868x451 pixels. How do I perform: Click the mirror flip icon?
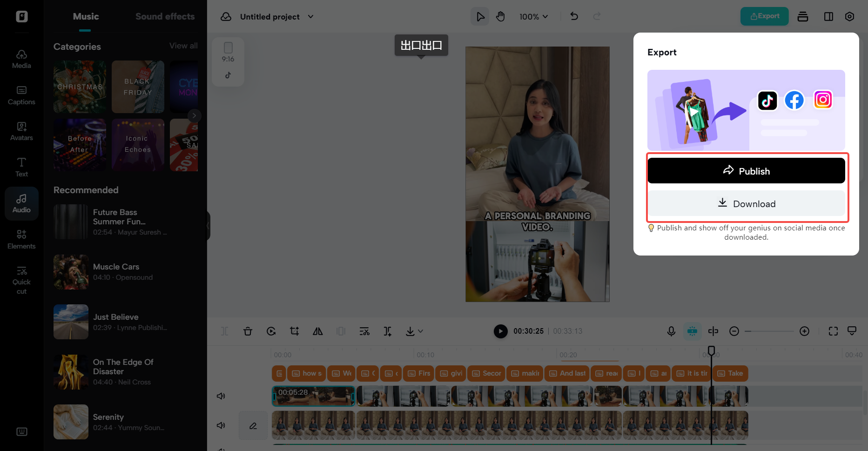click(318, 331)
